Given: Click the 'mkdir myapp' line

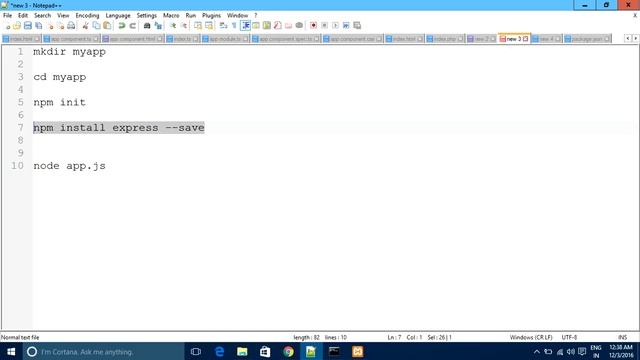Looking at the screenshot, I should click(x=69, y=52).
